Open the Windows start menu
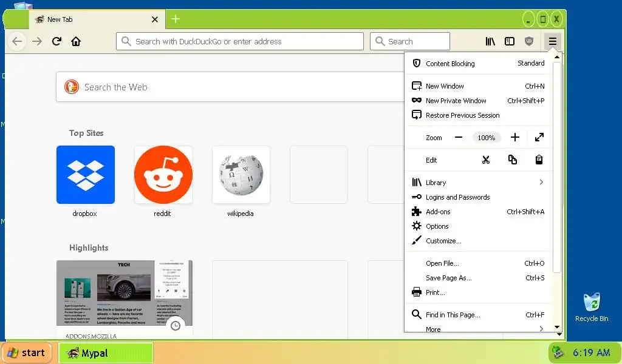Viewport: 622px width, 364px height. (27, 352)
